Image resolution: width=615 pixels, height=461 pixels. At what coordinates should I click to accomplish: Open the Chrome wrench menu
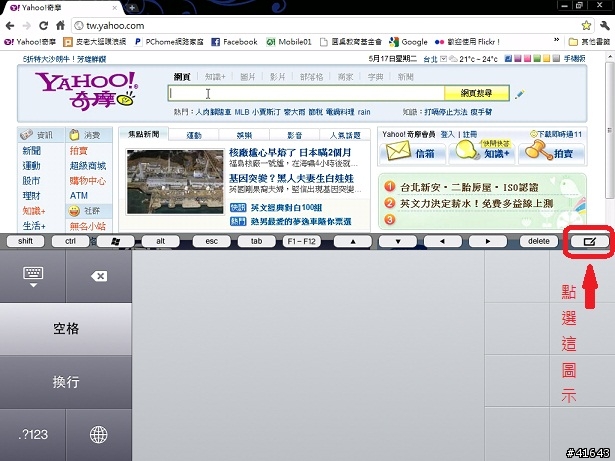tap(604, 26)
